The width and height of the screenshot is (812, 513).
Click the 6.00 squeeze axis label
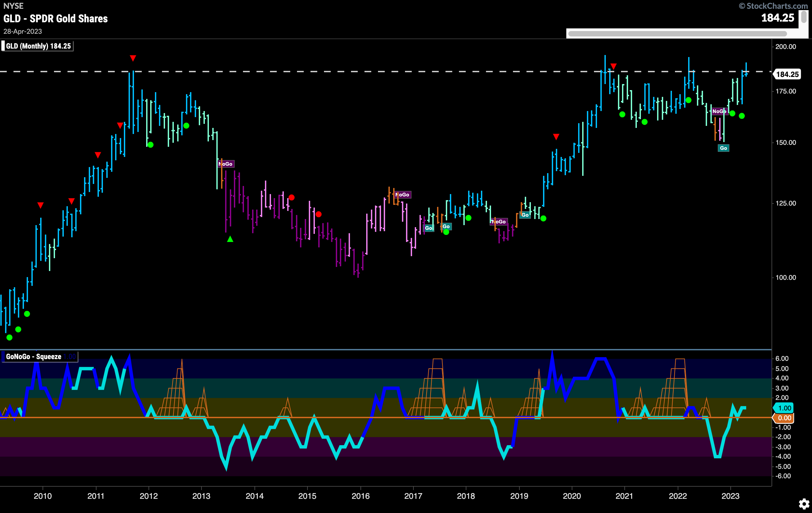pyautogui.click(x=782, y=358)
